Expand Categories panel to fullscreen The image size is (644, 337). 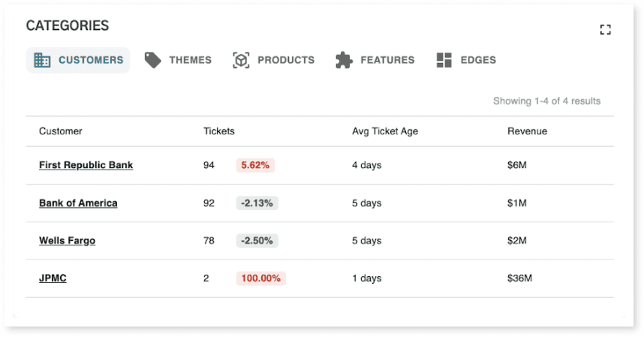[x=605, y=29]
